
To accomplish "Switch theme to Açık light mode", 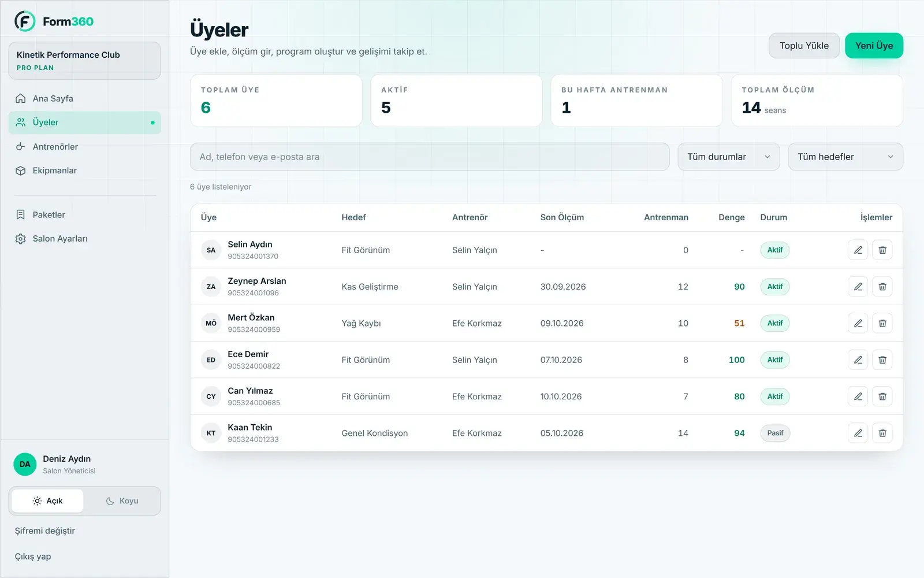I will (x=47, y=501).
